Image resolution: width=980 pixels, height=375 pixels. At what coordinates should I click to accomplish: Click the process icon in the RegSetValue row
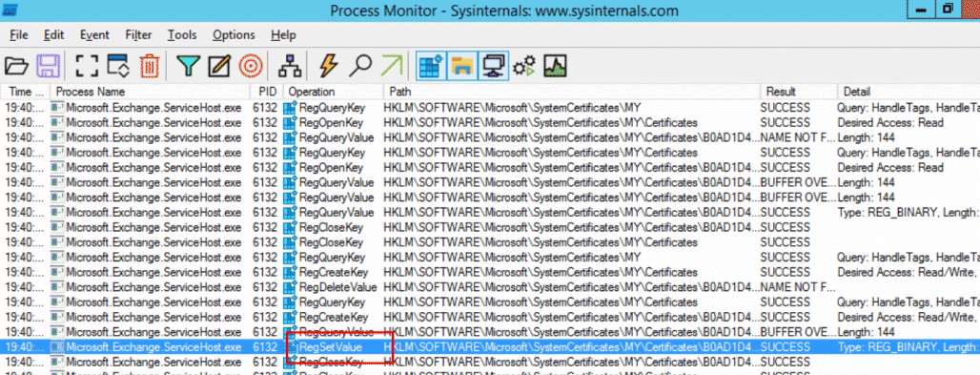tap(57, 346)
